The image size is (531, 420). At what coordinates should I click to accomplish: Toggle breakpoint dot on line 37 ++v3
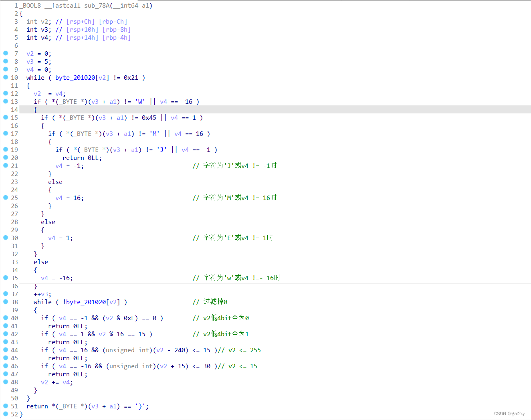point(6,293)
